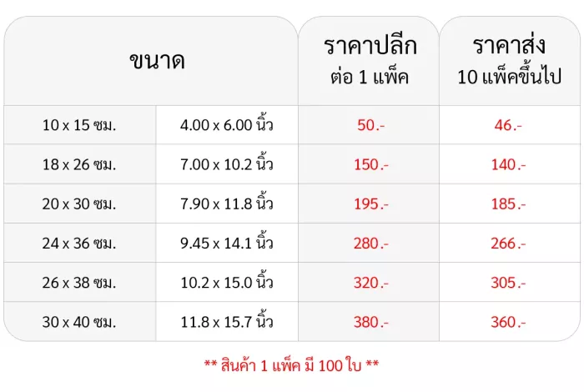Click the สินค้า 1 แพ็ค มี 100 ใบ note
The height and width of the screenshot is (392, 584).
tap(292, 364)
